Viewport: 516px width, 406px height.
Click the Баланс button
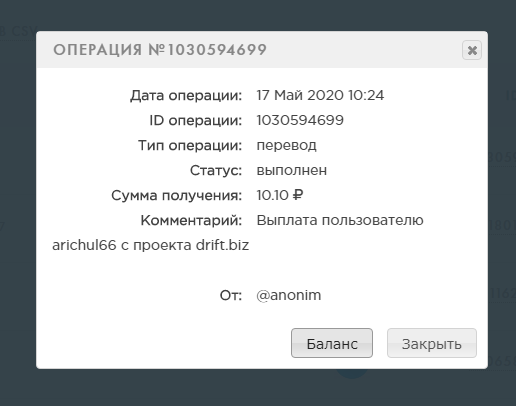(x=332, y=343)
